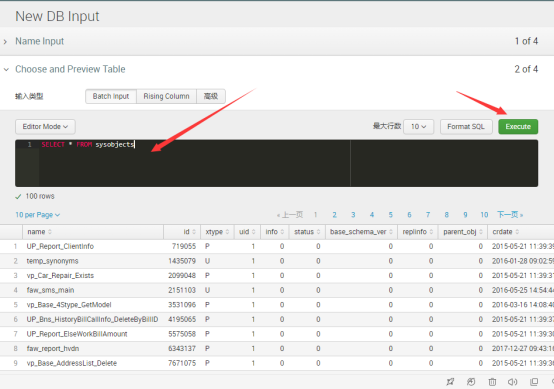554x389 pixels.
Task: Sort by the crdate column arrows
Action: pos(517,232)
